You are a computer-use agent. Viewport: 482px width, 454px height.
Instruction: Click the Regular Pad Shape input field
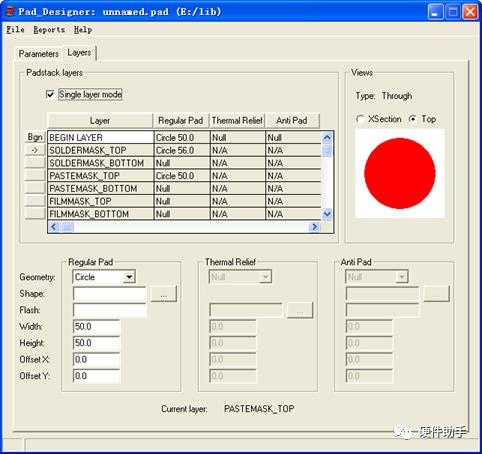109,294
